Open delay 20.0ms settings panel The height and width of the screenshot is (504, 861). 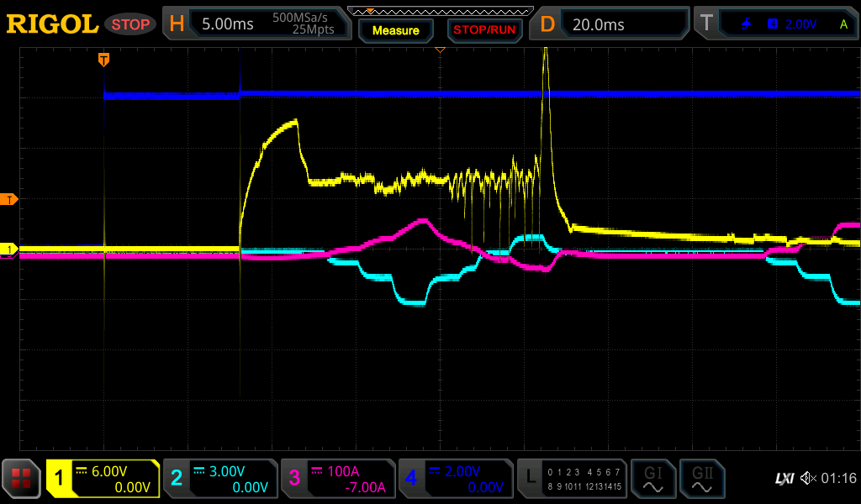coord(614,24)
